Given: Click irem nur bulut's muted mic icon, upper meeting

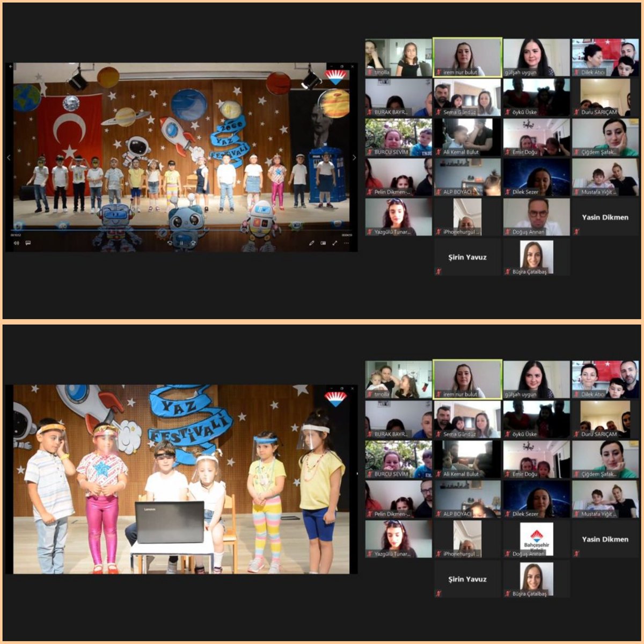Looking at the screenshot, I should pyautogui.click(x=438, y=72).
